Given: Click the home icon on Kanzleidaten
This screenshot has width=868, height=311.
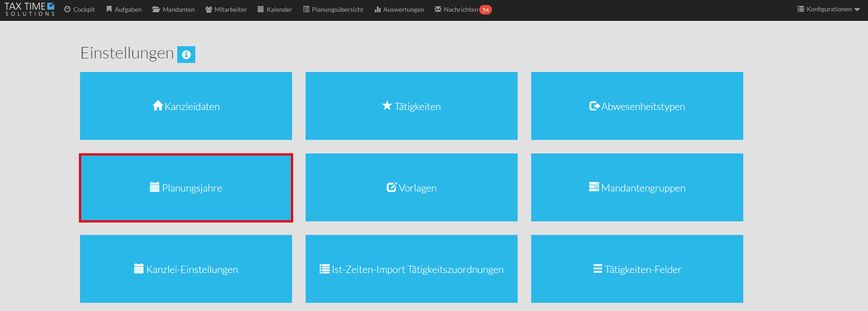Looking at the screenshot, I should tap(158, 105).
